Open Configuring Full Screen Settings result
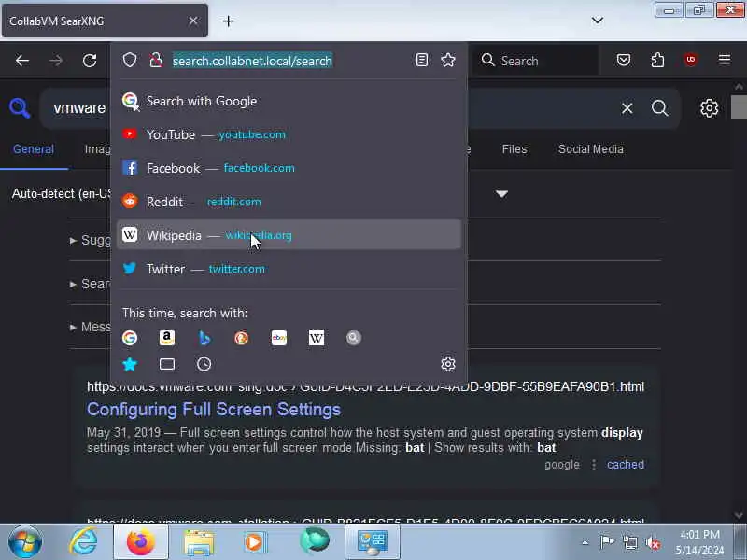 [214, 410]
